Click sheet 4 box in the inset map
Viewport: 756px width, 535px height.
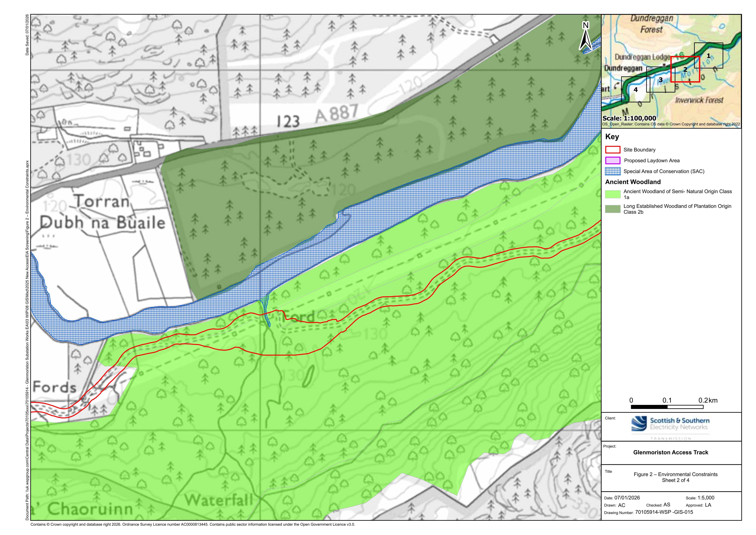pyautogui.click(x=635, y=89)
